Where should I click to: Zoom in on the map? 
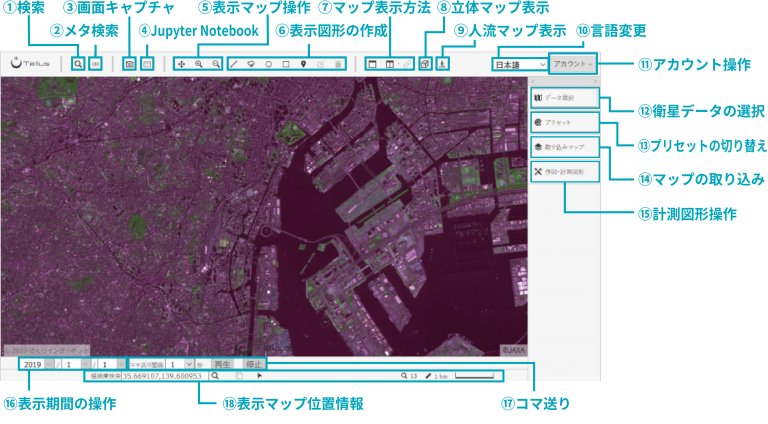tap(198, 64)
